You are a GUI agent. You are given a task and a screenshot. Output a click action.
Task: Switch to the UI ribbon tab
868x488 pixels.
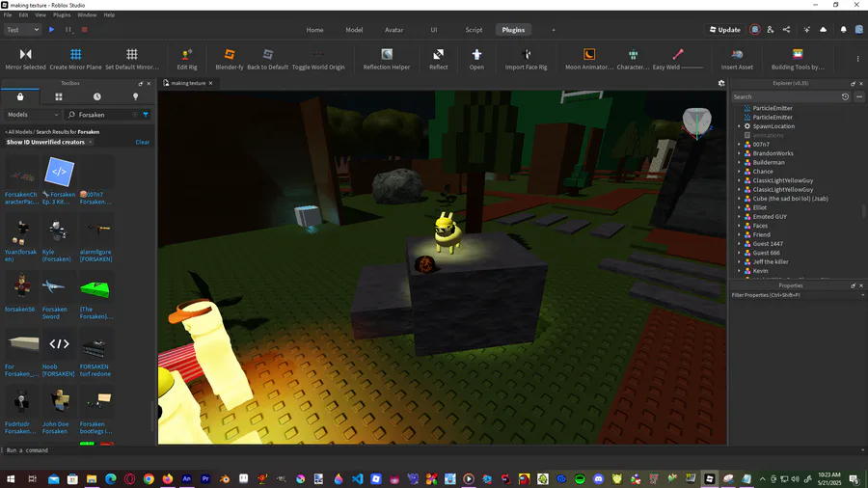coord(434,30)
